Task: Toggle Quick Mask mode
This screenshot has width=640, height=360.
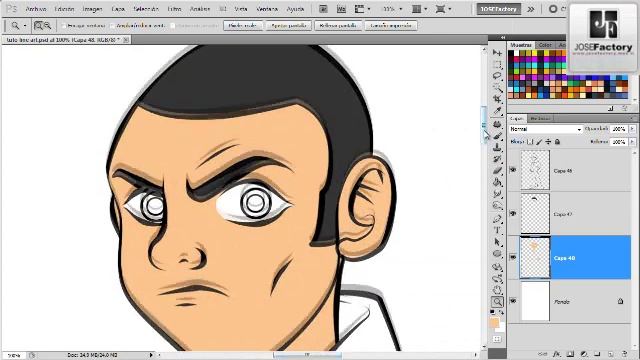Action: pyautogui.click(x=497, y=339)
